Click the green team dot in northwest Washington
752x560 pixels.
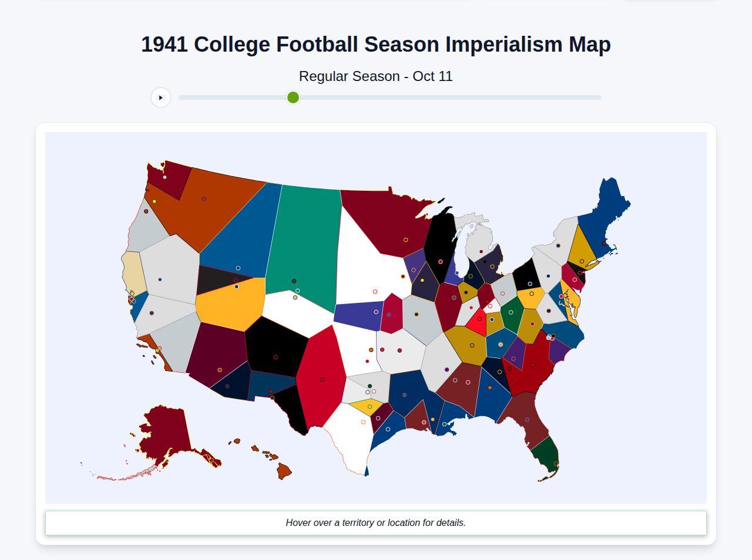point(154,201)
